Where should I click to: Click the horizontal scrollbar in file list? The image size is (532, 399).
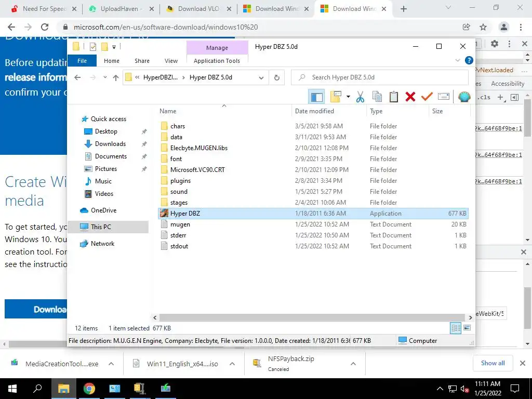[x=312, y=317]
